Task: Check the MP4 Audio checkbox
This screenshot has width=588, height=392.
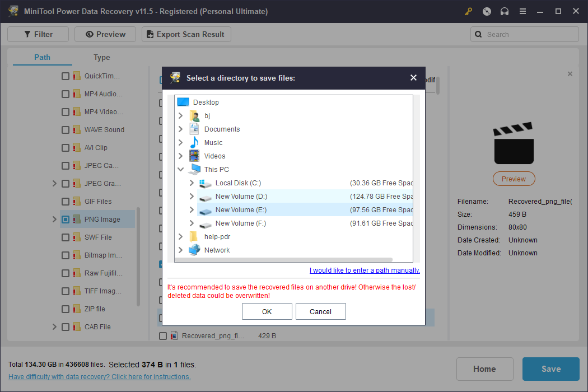Action: [x=66, y=94]
